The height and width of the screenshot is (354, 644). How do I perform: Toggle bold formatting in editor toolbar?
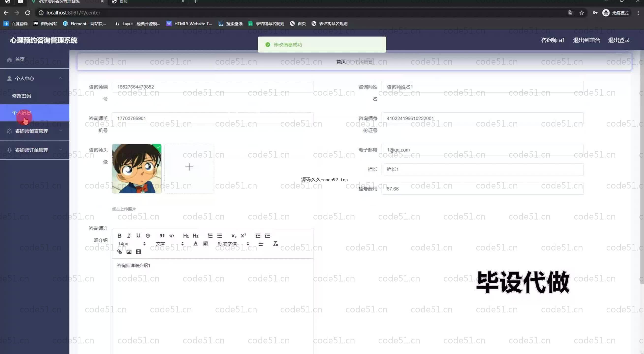119,236
